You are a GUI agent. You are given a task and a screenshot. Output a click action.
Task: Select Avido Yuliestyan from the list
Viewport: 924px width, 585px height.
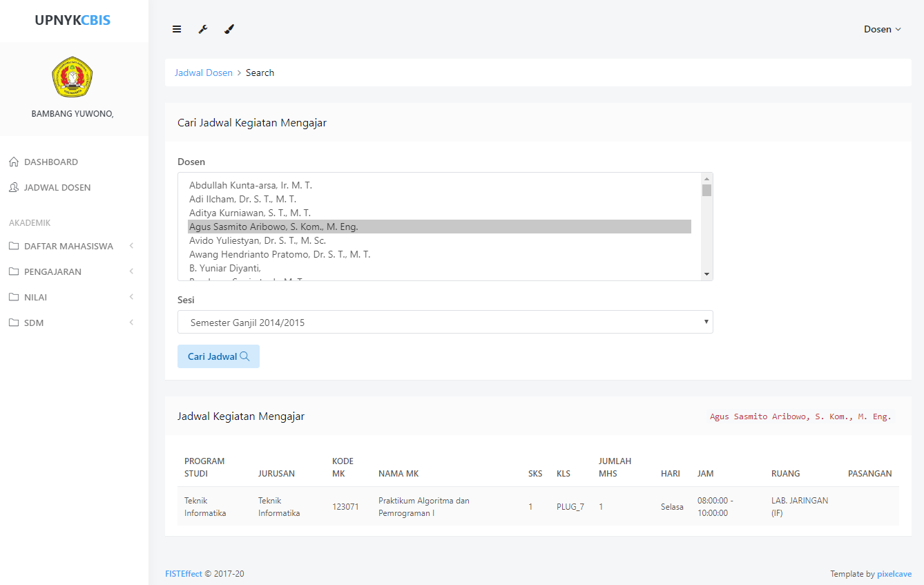coord(257,240)
